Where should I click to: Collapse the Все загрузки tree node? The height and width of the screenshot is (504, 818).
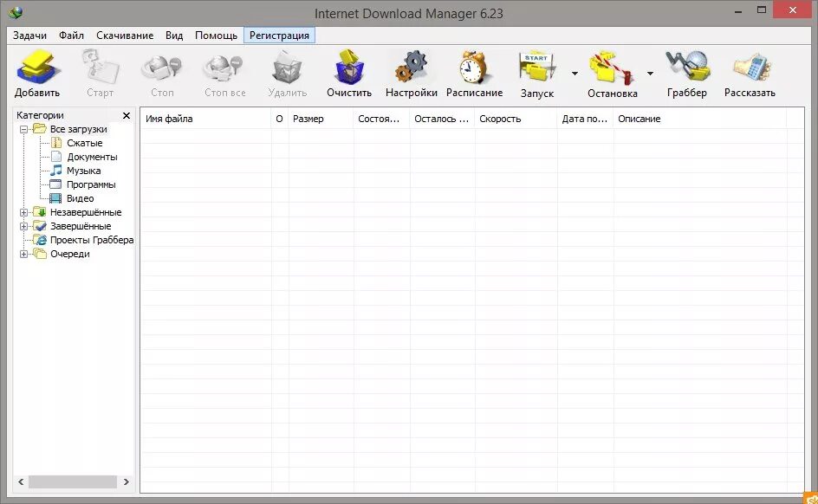coord(23,129)
